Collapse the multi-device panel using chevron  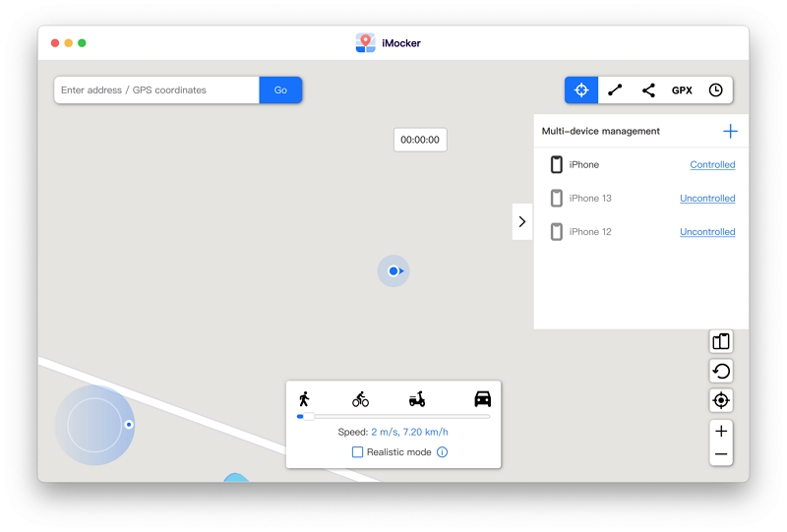[x=522, y=221]
